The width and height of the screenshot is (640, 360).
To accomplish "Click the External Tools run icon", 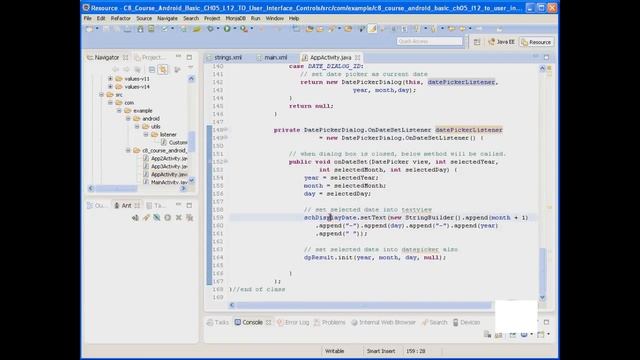I will pos(244,29).
